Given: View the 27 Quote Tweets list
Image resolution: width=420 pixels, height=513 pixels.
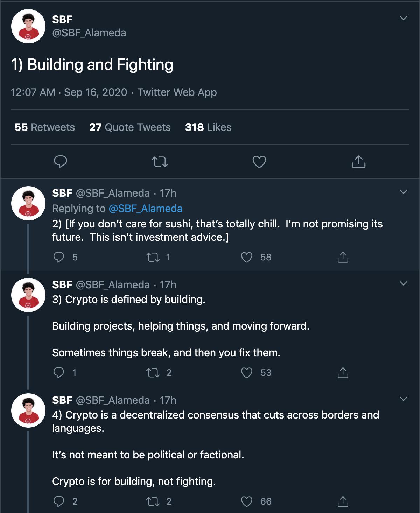Looking at the screenshot, I should click(x=130, y=127).
